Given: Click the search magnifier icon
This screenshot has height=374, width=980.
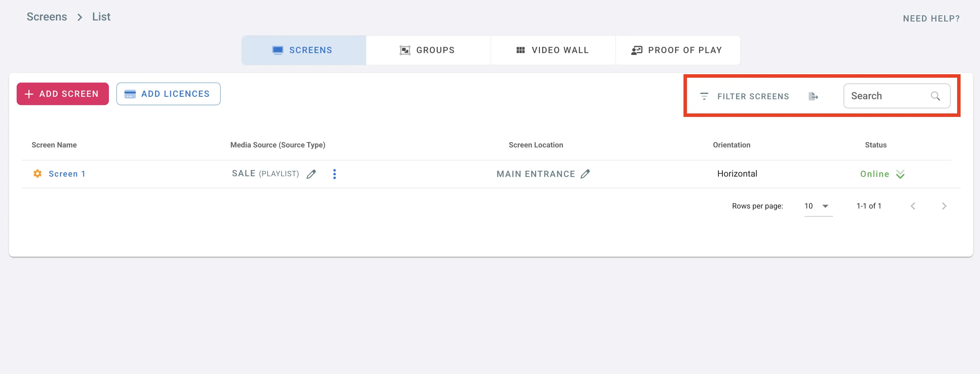Looking at the screenshot, I should (936, 96).
